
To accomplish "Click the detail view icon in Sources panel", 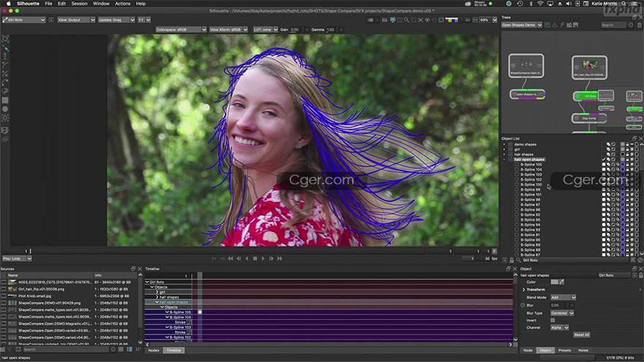I will [x=130, y=350].
